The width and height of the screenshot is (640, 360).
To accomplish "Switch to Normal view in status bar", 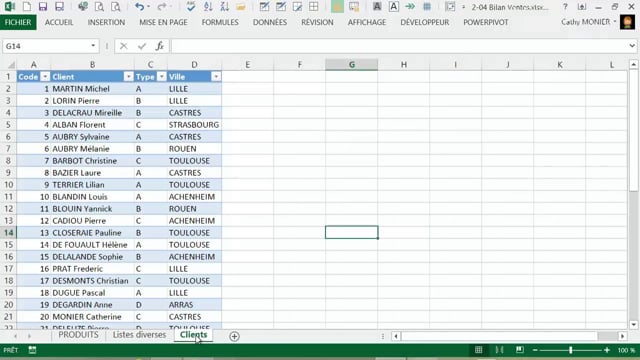I will (x=478, y=350).
